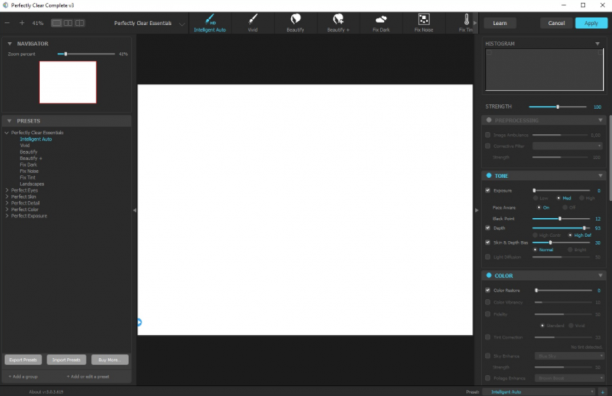Enable the Light Diffusion checkbox
Viewport: 612px width, 396px height.
coord(487,257)
